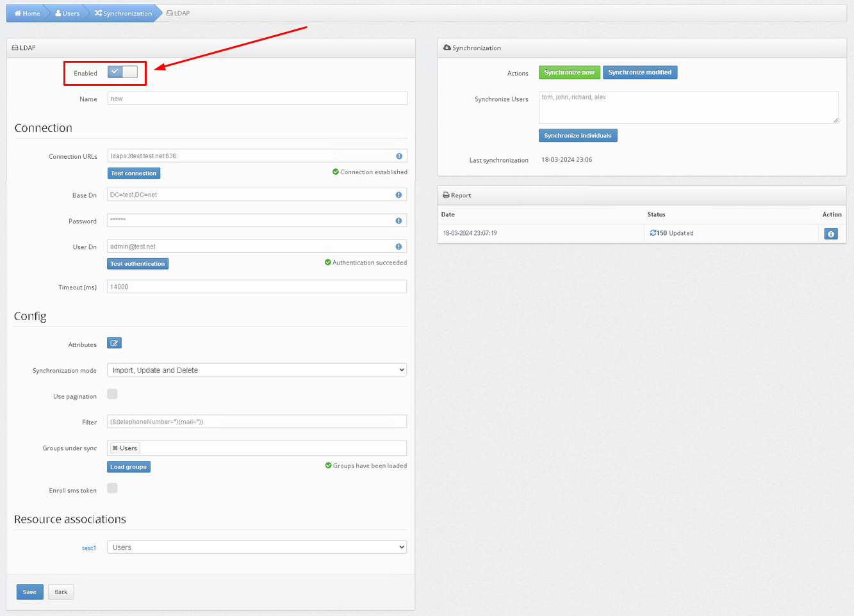Save the LDAP configuration
Viewport: 854px width, 616px height.
pos(30,592)
